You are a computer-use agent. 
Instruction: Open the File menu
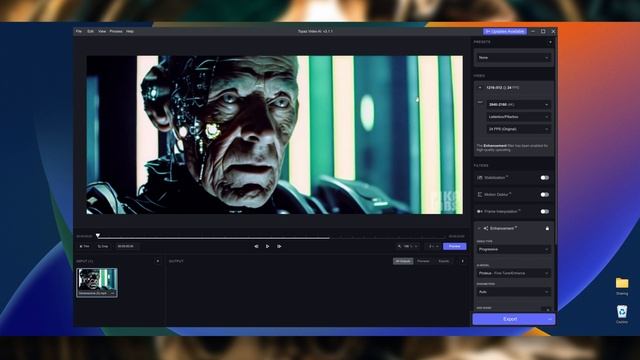(x=79, y=31)
